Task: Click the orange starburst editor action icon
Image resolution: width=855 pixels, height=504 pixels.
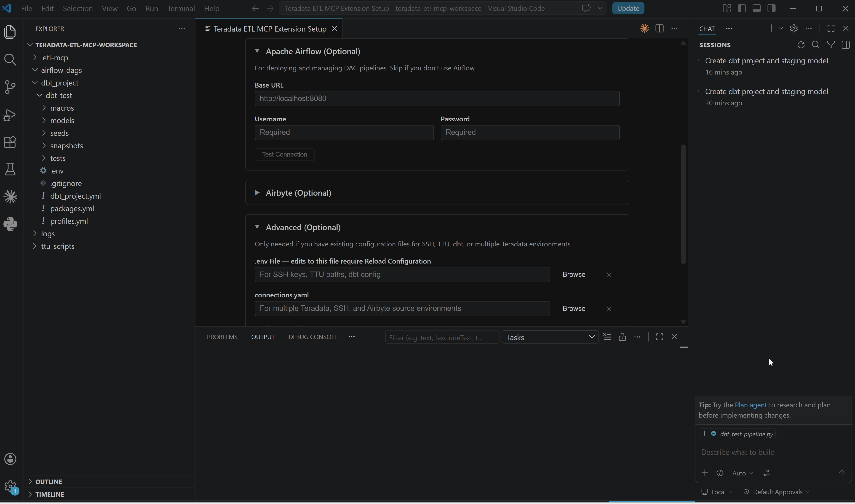Action: pyautogui.click(x=644, y=29)
